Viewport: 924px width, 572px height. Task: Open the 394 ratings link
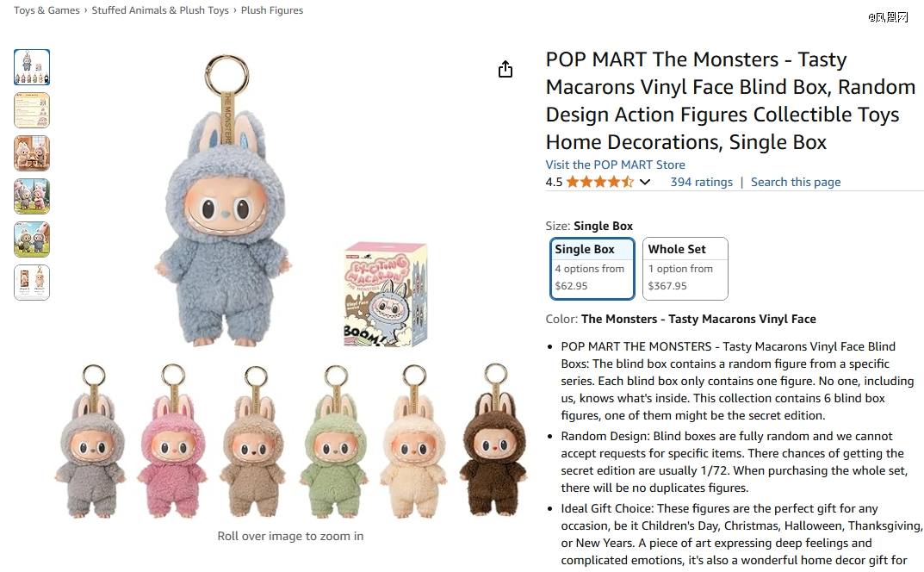pos(701,182)
